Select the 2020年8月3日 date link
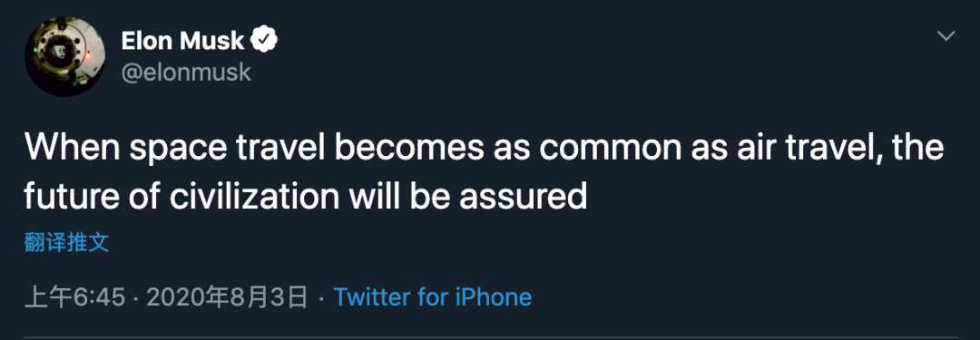Image resolution: width=980 pixels, height=340 pixels. 227,296
